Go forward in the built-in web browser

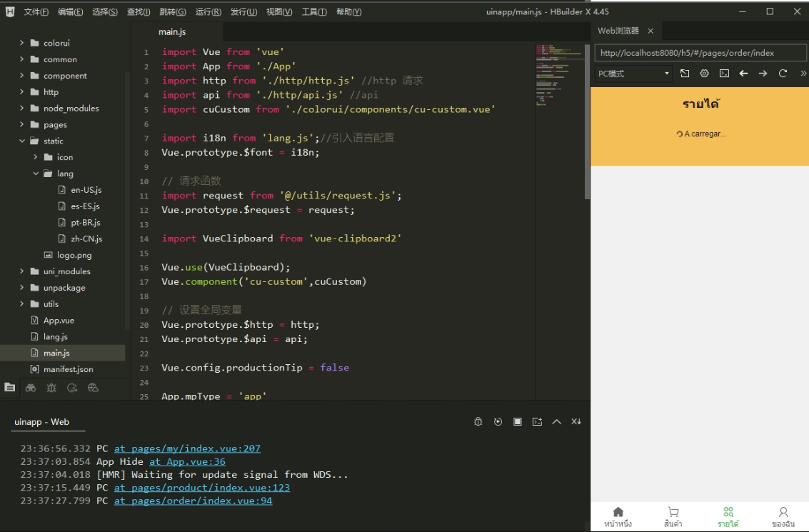pos(763,74)
